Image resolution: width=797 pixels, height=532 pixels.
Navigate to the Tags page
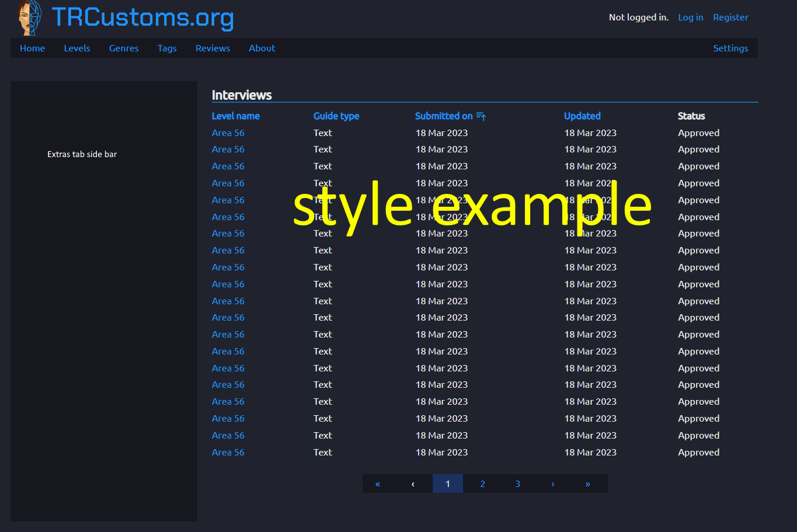167,48
